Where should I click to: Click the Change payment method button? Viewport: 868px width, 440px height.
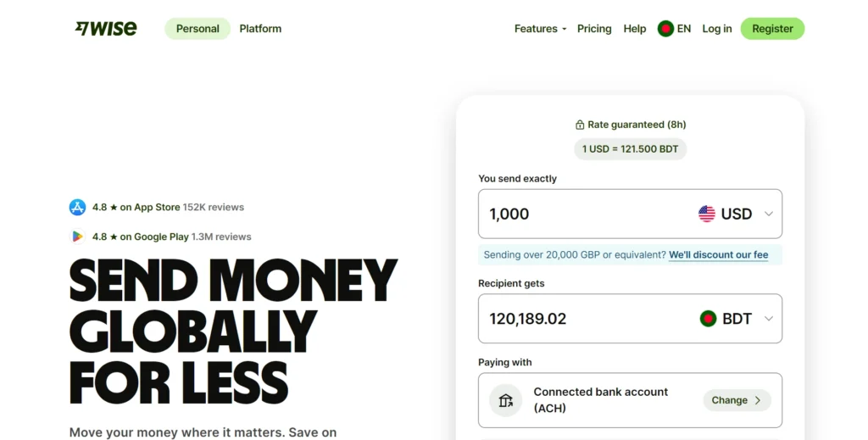(736, 400)
